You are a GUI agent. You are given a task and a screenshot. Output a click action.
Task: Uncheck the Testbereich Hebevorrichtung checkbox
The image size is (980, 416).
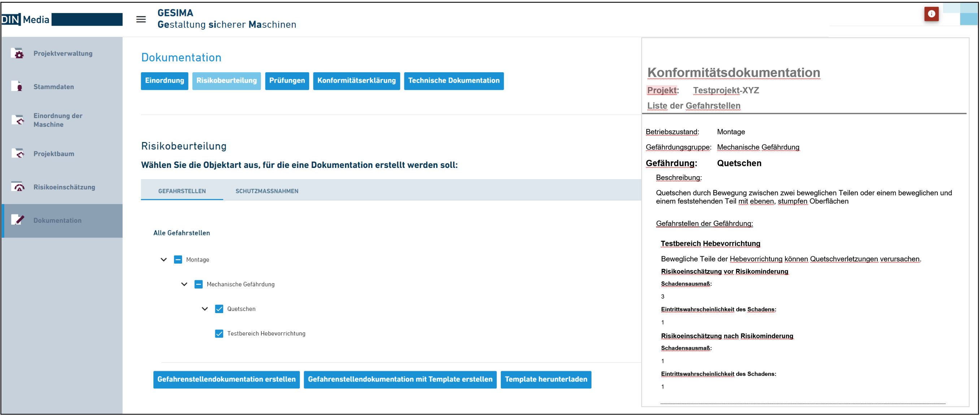[x=219, y=334]
